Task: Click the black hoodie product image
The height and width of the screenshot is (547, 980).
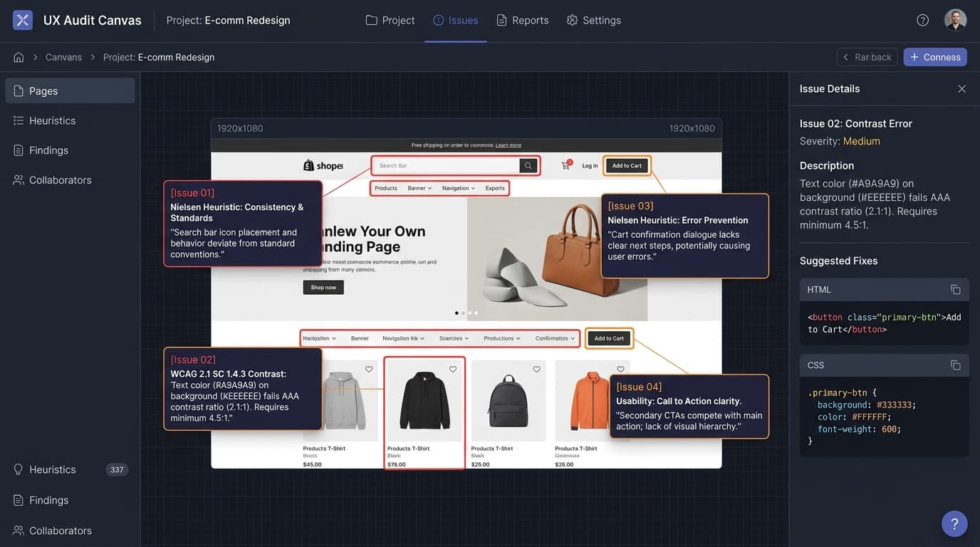Action: (x=424, y=400)
